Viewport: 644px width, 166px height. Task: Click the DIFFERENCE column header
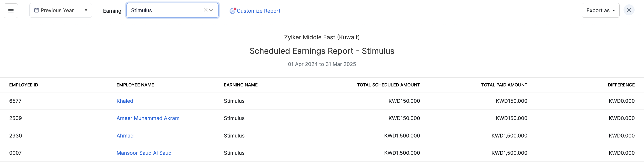tap(621, 85)
